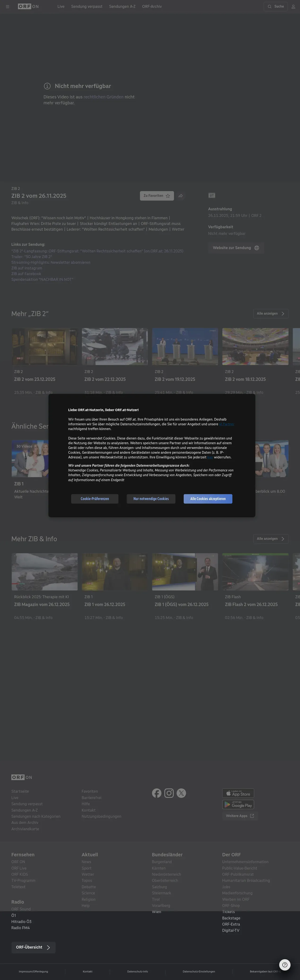Click the Suche search button

(276, 6)
